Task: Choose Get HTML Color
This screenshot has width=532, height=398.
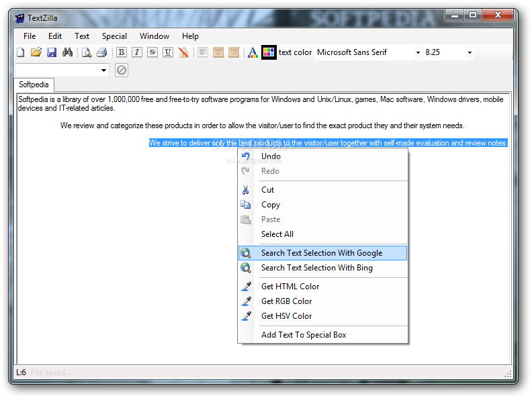Action: point(322,287)
